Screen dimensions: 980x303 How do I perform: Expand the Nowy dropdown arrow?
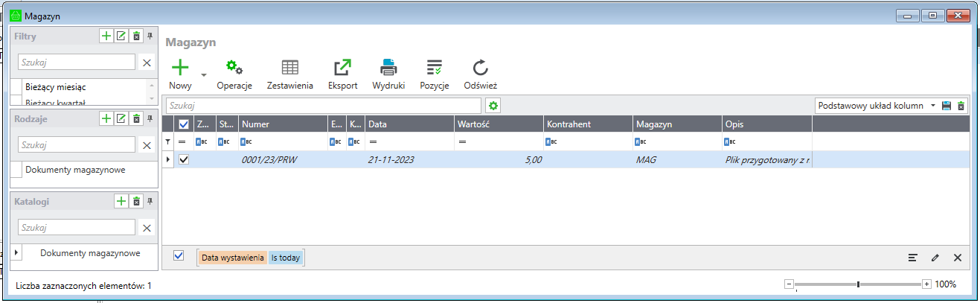click(203, 75)
